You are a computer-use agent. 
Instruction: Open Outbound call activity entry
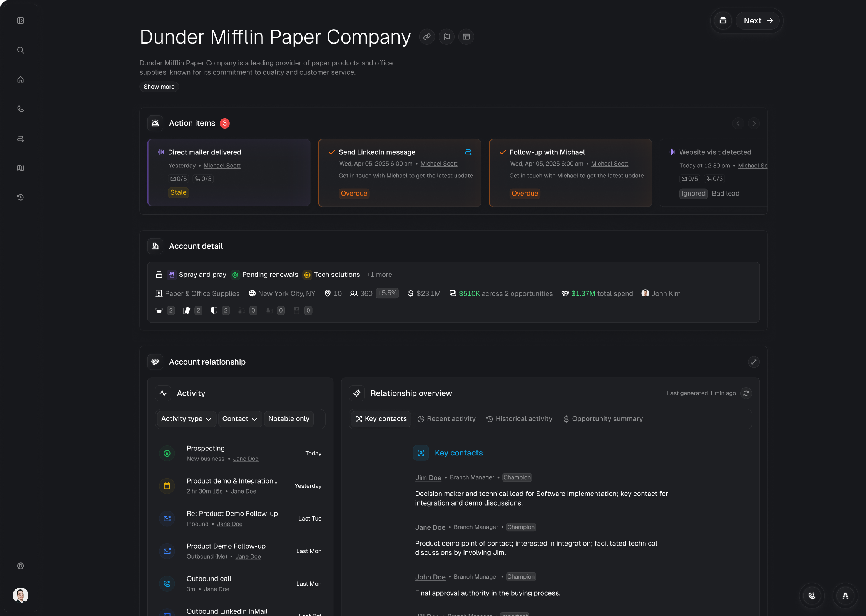point(240,584)
